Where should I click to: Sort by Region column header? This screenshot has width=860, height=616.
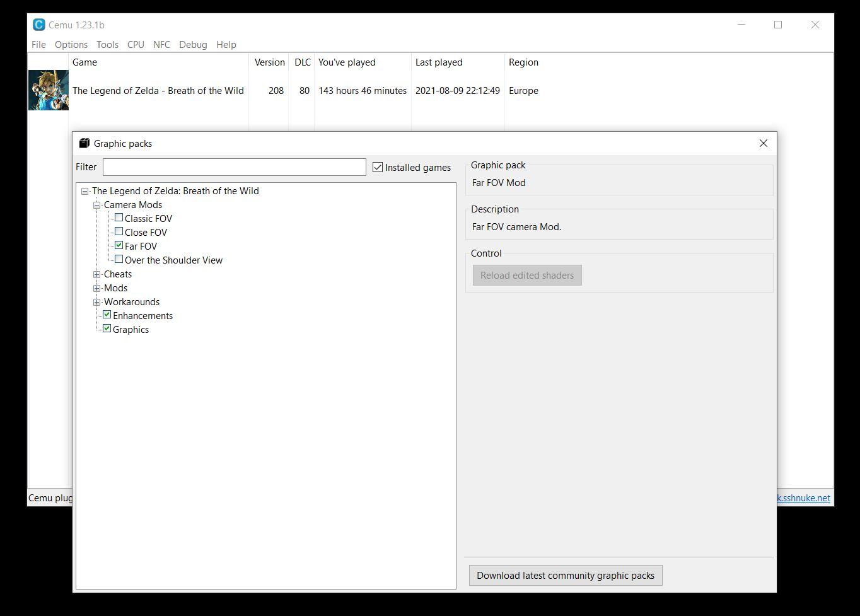tap(523, 62)
